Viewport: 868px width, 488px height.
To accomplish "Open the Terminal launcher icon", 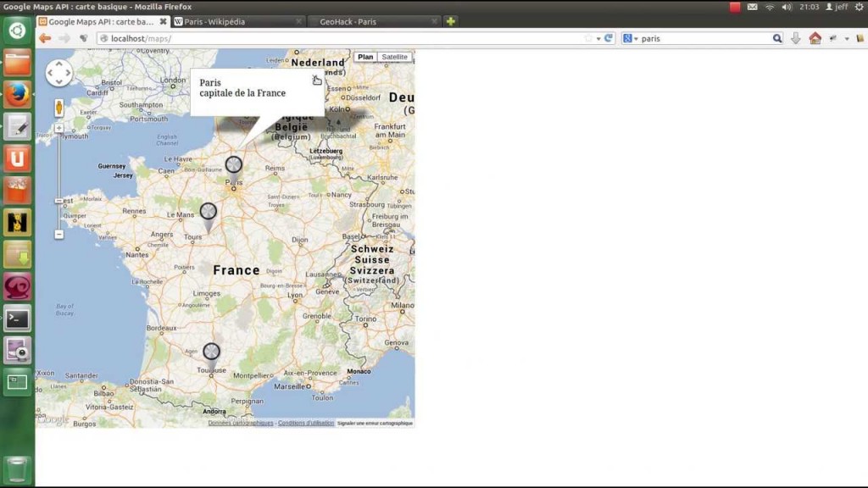I will point(17,319).
